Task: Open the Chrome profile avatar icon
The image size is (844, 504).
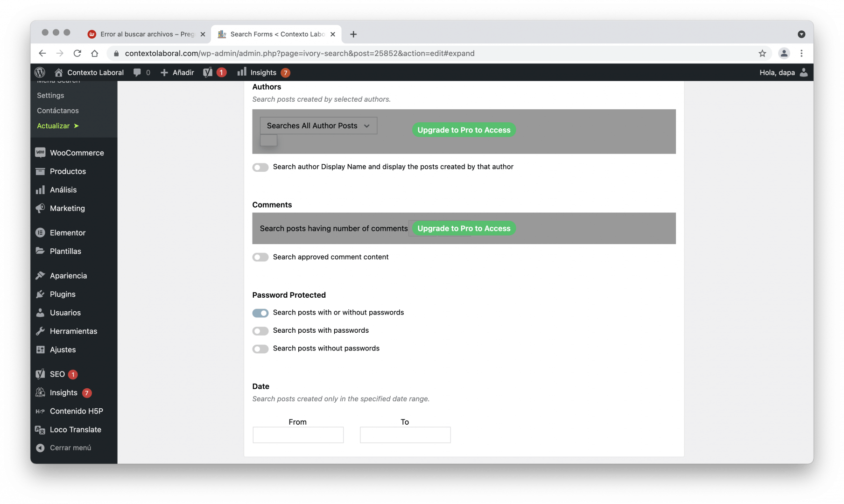Action: click(784, 53)
